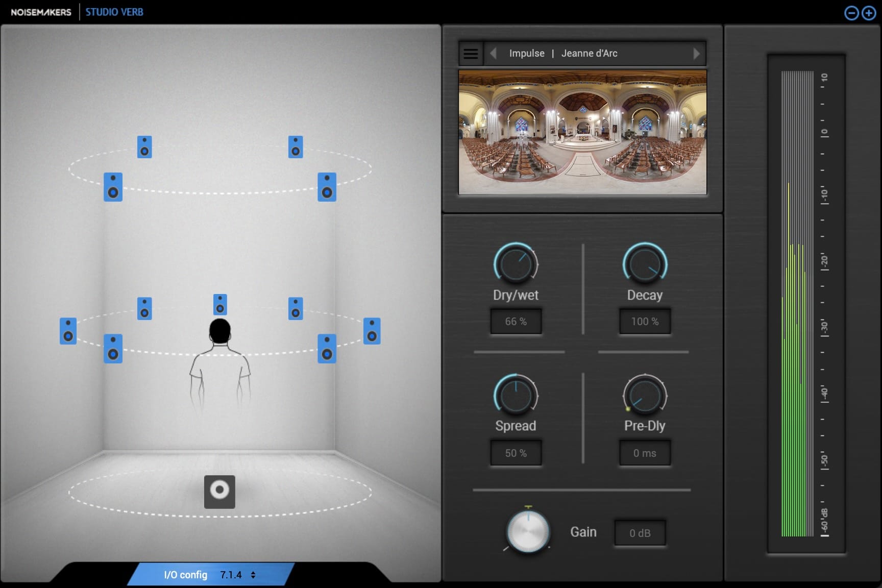Viewport: 882px width, 588px height.
Task: Open the hamburger preset menu
Action: tap(470, 53)
